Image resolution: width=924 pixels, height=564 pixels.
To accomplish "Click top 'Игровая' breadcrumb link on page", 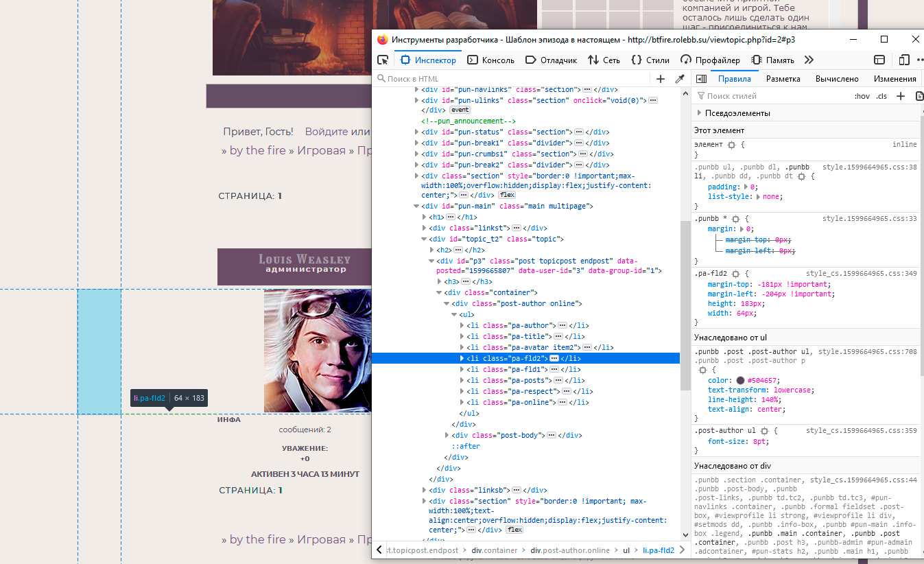I will click(x=321, y=150).
